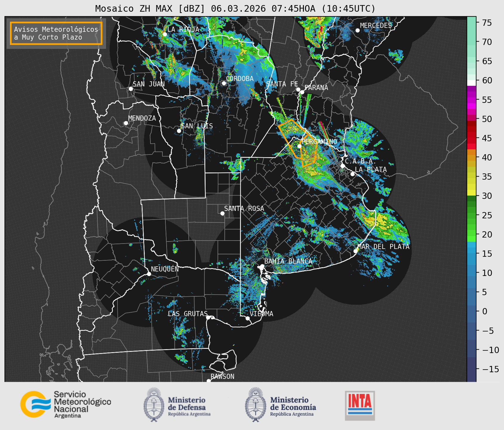Screen dimensions: 504x430
Task: Select the Paraná city marker dot
Action: pos(302,92)
